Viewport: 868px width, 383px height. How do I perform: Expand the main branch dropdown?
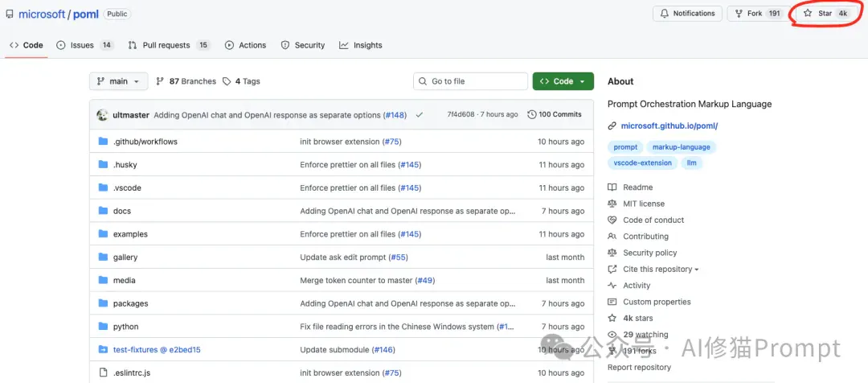coord(118,81)
